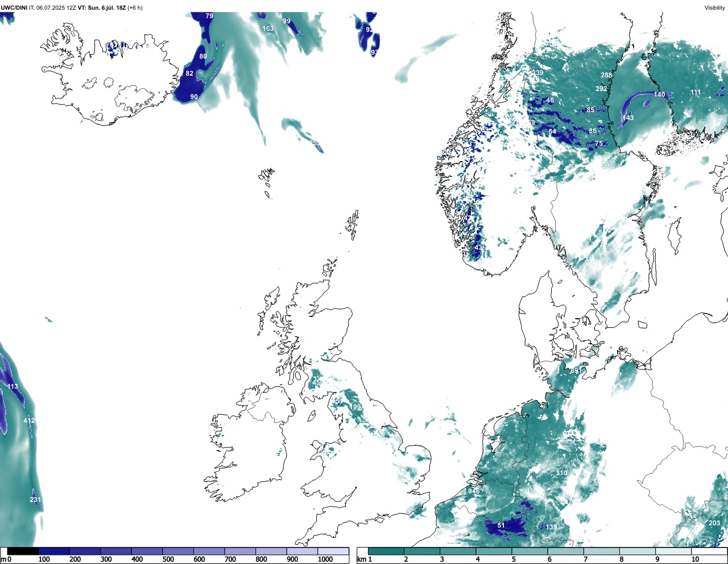Select the '1000' label on the meters legend
Image resolution: width=728 pixels, height=564 pixels.
click(x=325, y=559)
